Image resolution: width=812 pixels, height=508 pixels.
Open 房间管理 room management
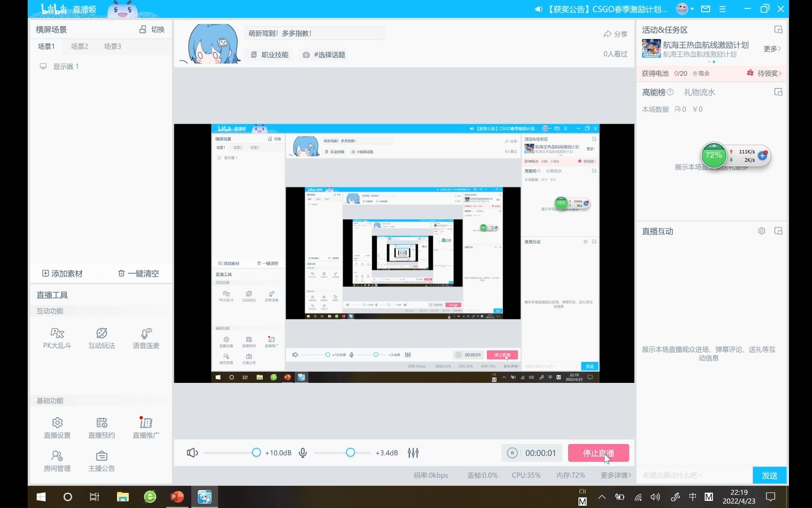57,461
